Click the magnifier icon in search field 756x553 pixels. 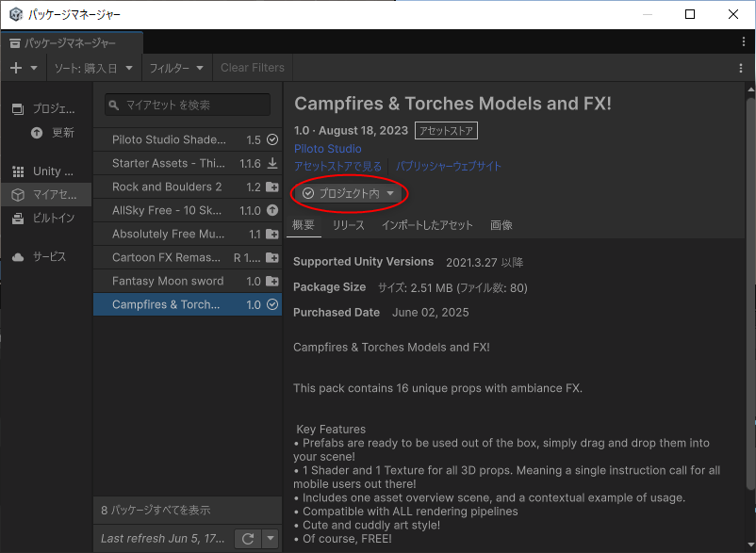tap(114, 105)
